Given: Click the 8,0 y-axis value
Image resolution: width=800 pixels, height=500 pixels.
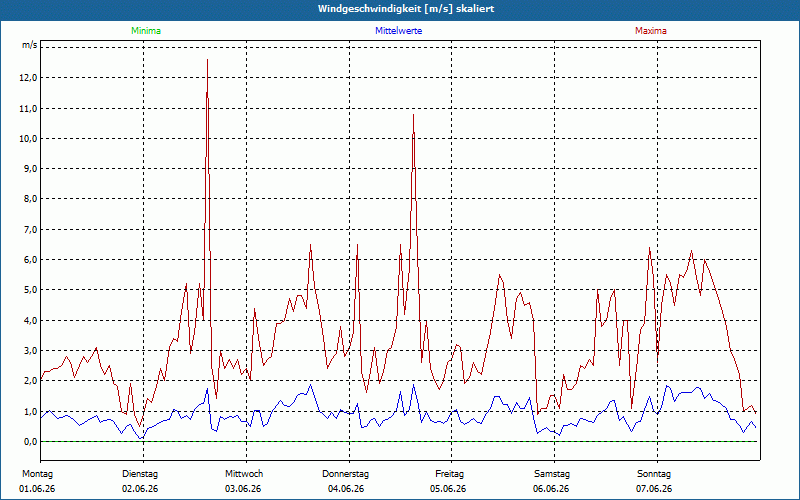Looking at the screenshot, I should [31, 199].
